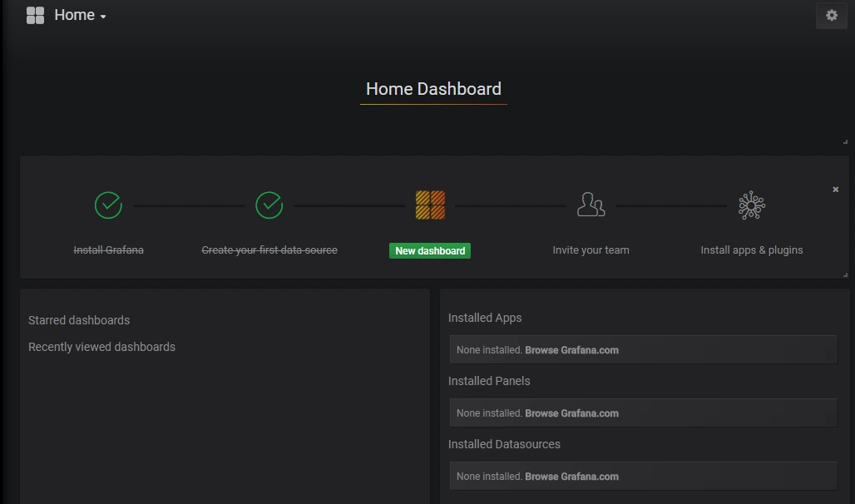Open the Invite your team step

pos(591,250)
